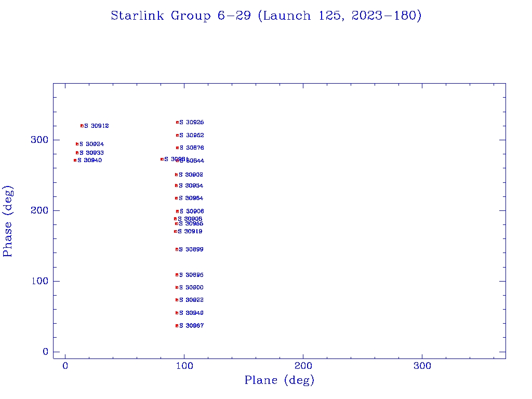This screenshot has width=532, height=399.
Task: Click the "S 30926" satellite label
Action: coord(192,123)
